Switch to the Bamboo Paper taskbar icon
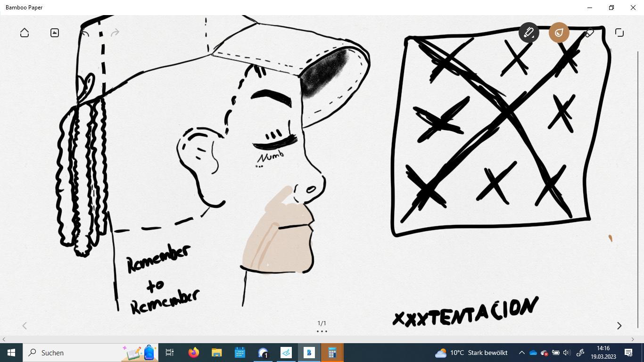644x362 pixels. [x=309, y=353]
